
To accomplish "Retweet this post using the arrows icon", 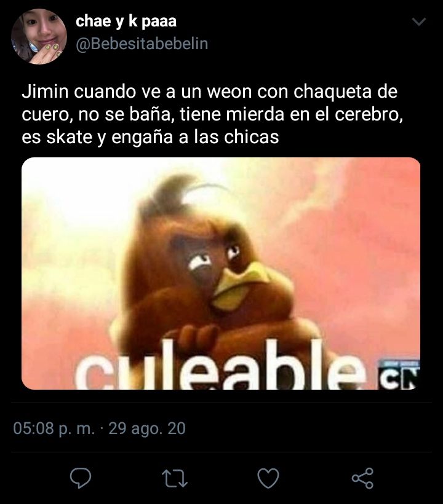I will tap(174, 479).
